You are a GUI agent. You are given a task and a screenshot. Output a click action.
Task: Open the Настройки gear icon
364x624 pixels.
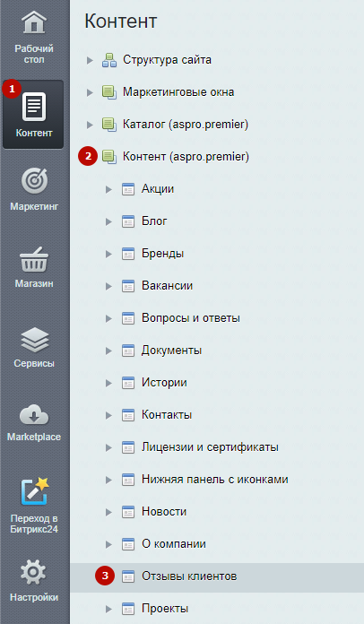(x=33, y=572)
